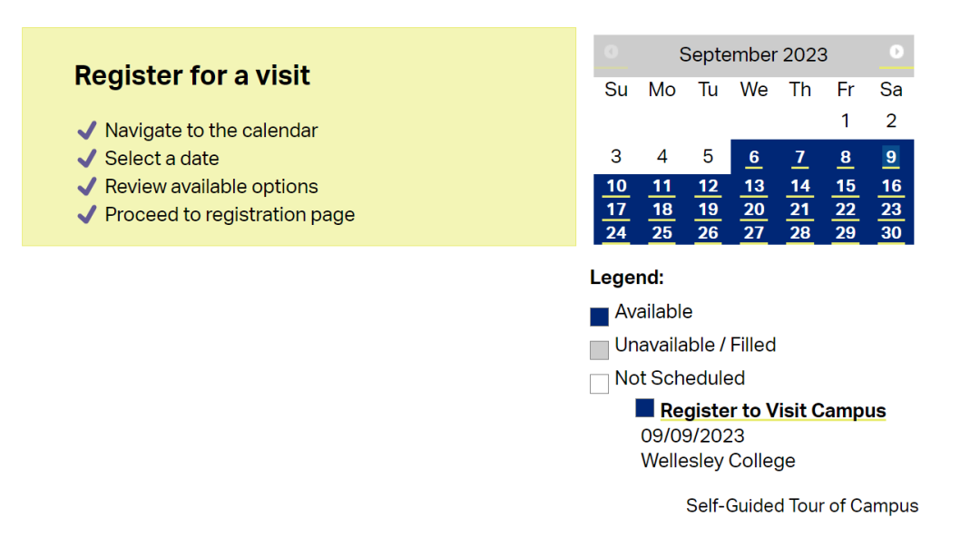Click the white Not Scheduled legend square
This screenshot has height=537, width=980.
599,383
